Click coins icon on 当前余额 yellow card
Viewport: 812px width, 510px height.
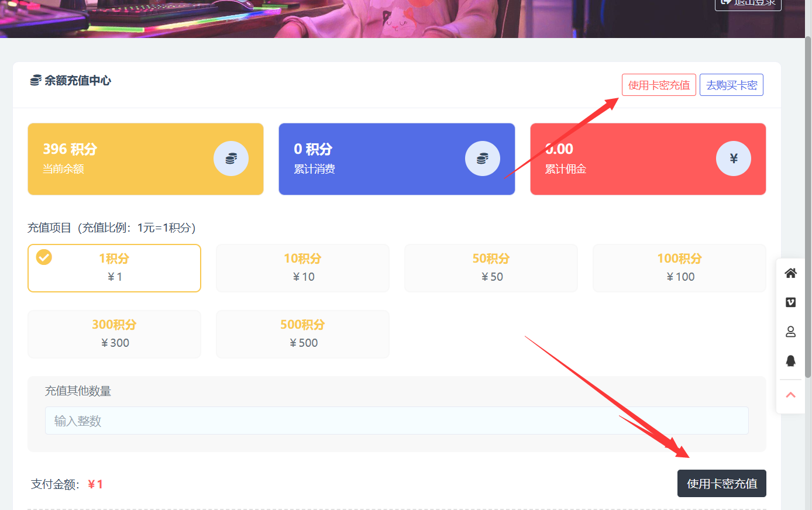pyautogui.click(x=231, y=158)
